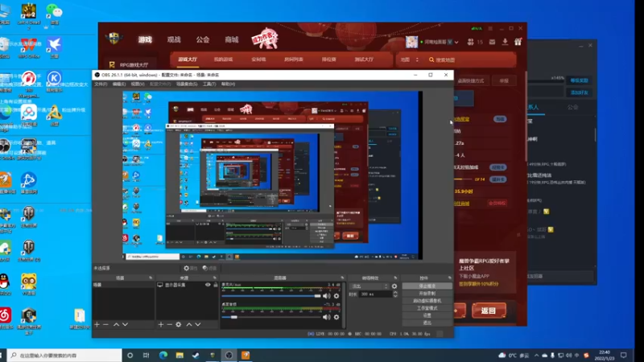Screen dimensions: 644x362
Task: Open the Edit menu in OBS
Action: [x=118, y=84]
